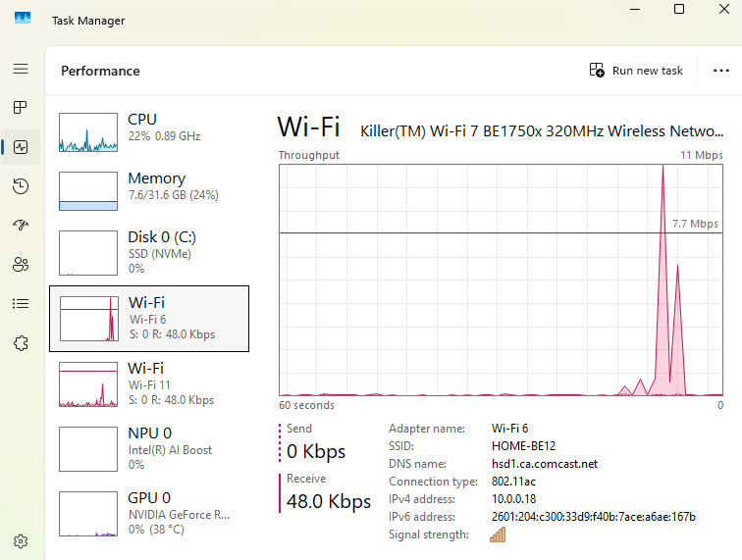Click the Memory mini graph thumbnail

88,191
